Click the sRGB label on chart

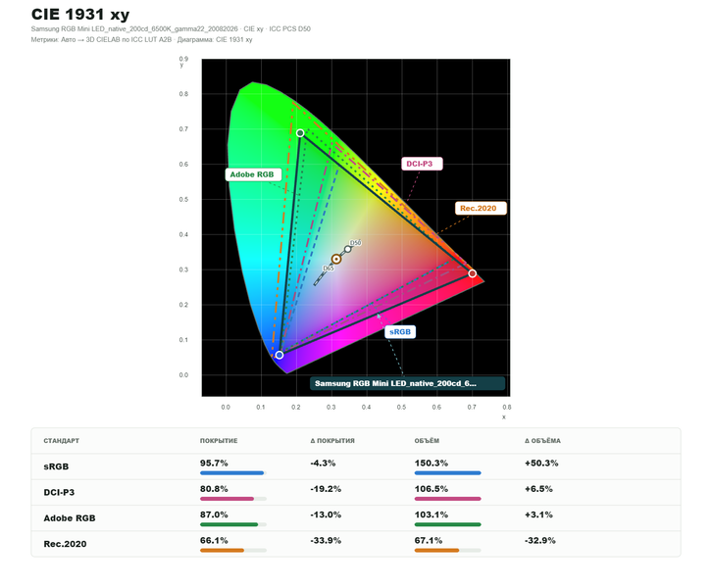(x=400, y=332)
